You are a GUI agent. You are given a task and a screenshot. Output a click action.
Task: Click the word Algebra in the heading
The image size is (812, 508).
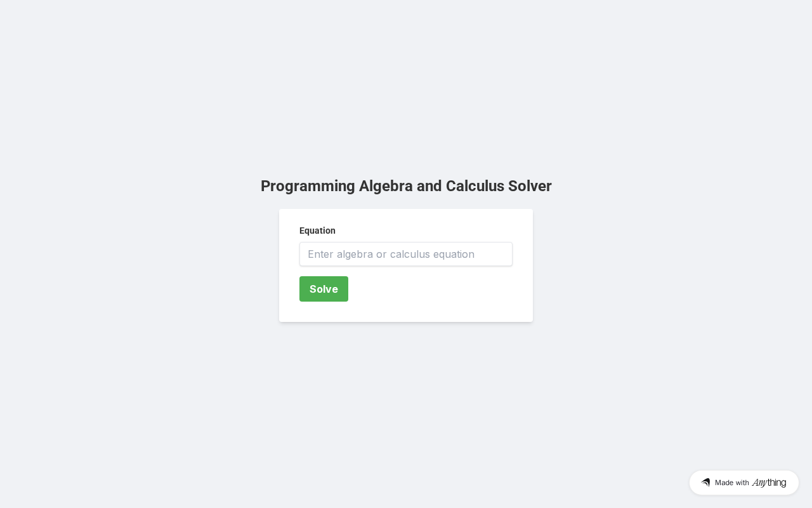(386, 186)
